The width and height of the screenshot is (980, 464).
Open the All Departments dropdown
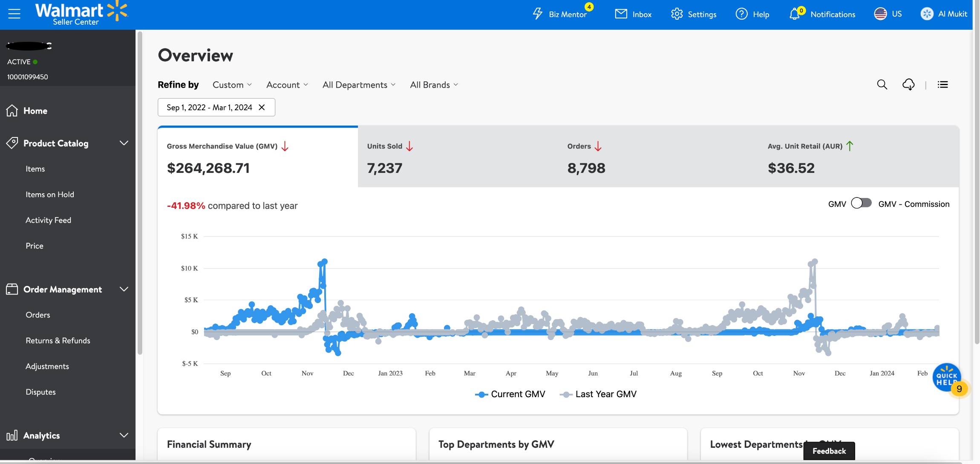pyautogui.click(x=359, y=85)
